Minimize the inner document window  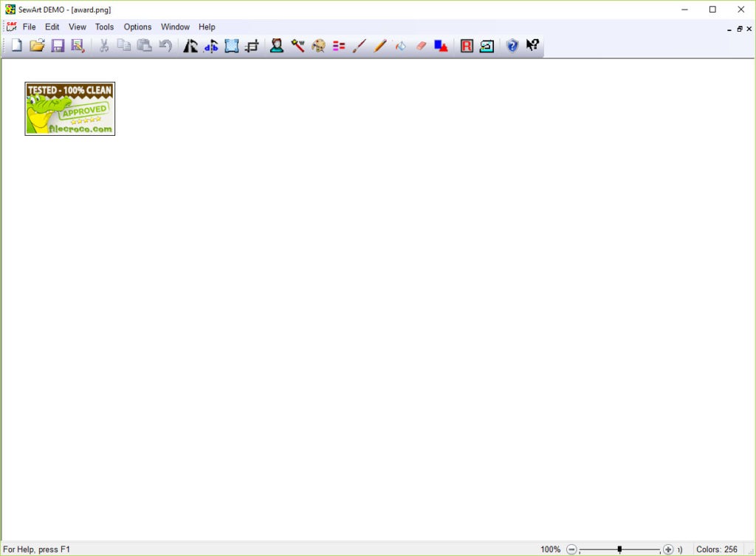tap(729, 29)
